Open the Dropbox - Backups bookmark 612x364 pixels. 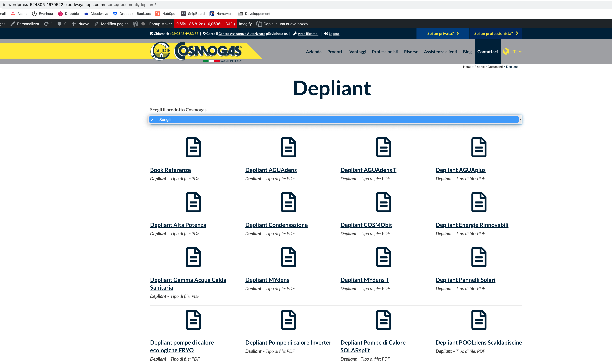coord(132,14)
